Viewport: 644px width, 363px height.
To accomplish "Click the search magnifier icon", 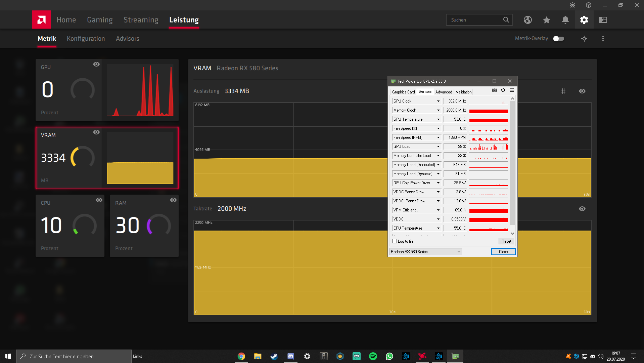I will click(x=506, y=20).
